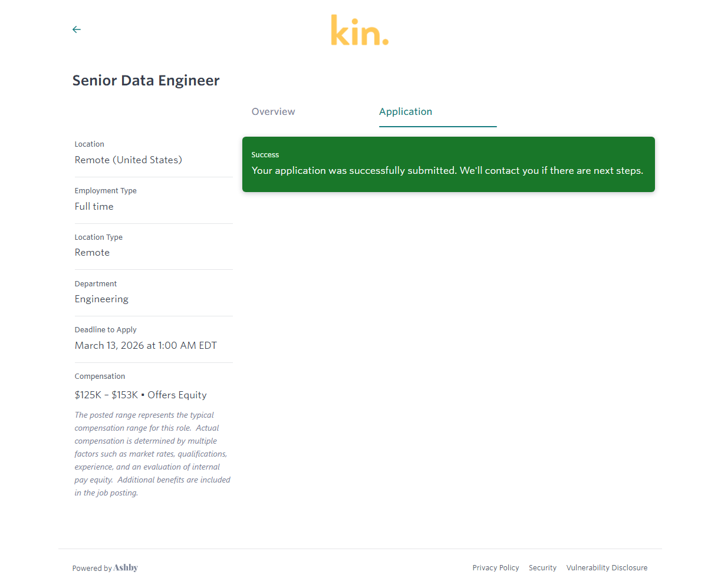Click the Remote (United States) location value
This screenshot has width=711, height=588.
point(129,160)
